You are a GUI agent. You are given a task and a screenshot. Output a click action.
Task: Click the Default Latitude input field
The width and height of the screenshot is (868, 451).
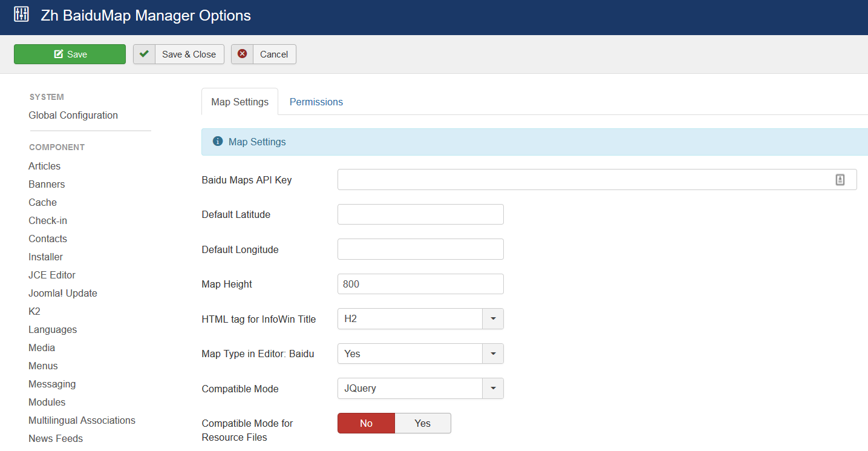(x=420, y=214)
